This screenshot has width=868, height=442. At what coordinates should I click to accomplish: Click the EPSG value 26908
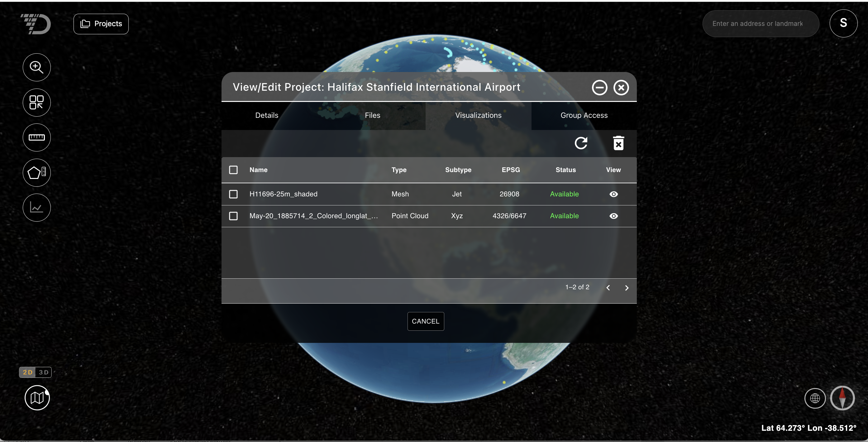point(509,194)
